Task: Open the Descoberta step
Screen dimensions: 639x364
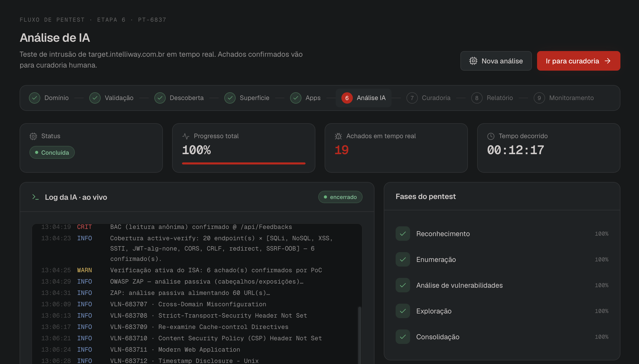Action: pos(179,98)
